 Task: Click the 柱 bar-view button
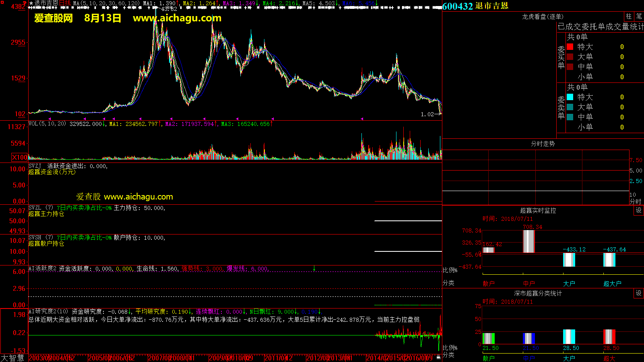[x=629, y=16]
